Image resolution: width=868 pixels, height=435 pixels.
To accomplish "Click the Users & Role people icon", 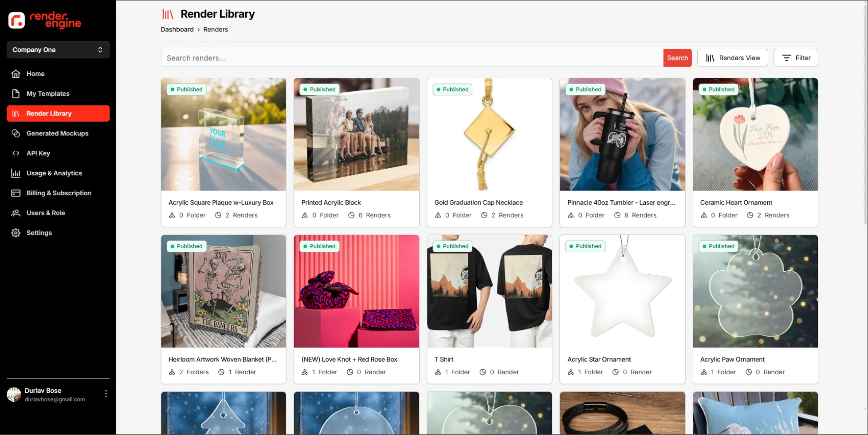I will [x=16, y=213].
